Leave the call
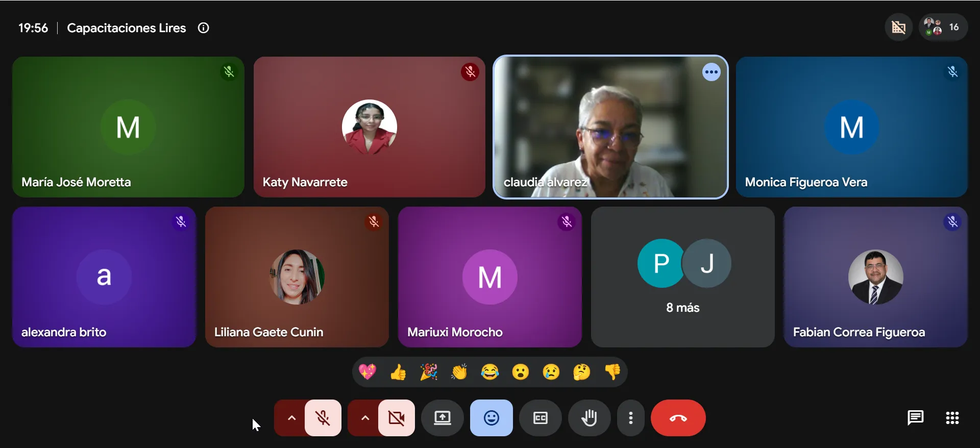The height and width of the screenshot is (448, 980). [678, 418]
